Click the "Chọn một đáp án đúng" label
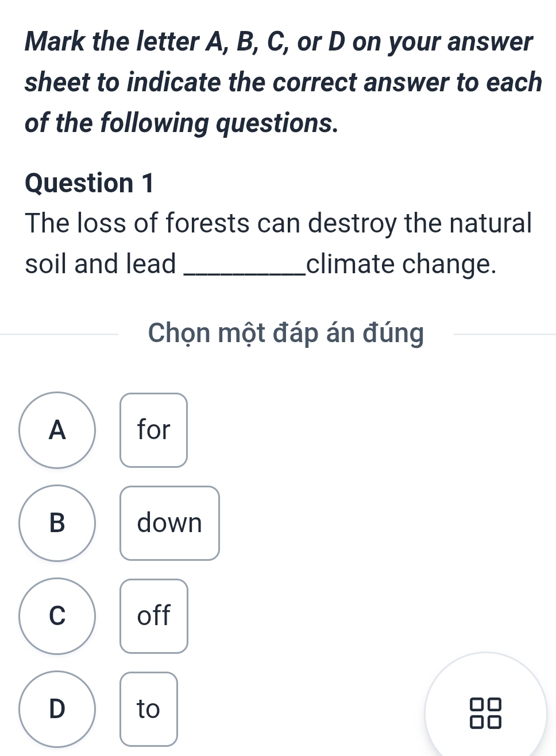The height and width of the screenshot is (756, 556). click(285, 333)
